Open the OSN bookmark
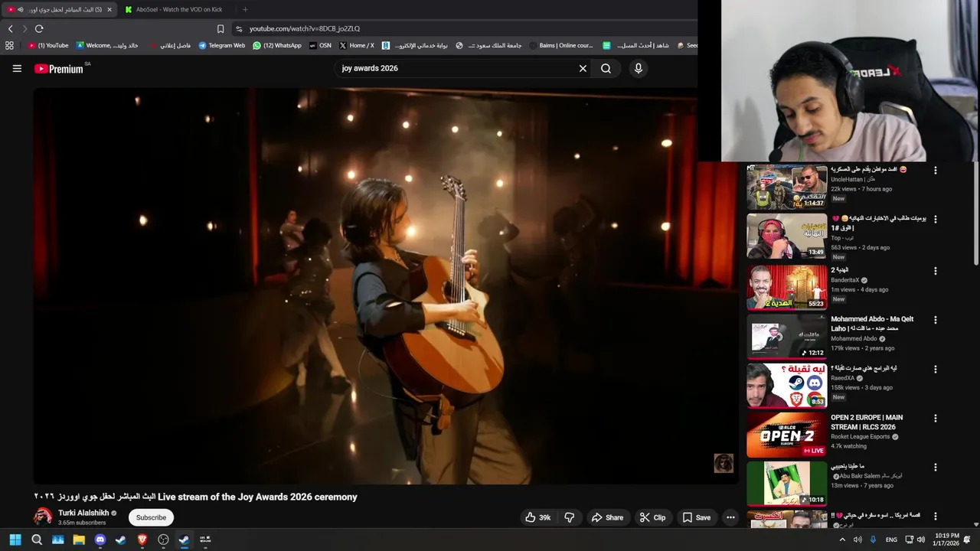Screen dimensions: 980x551 [x=320, y=45]
